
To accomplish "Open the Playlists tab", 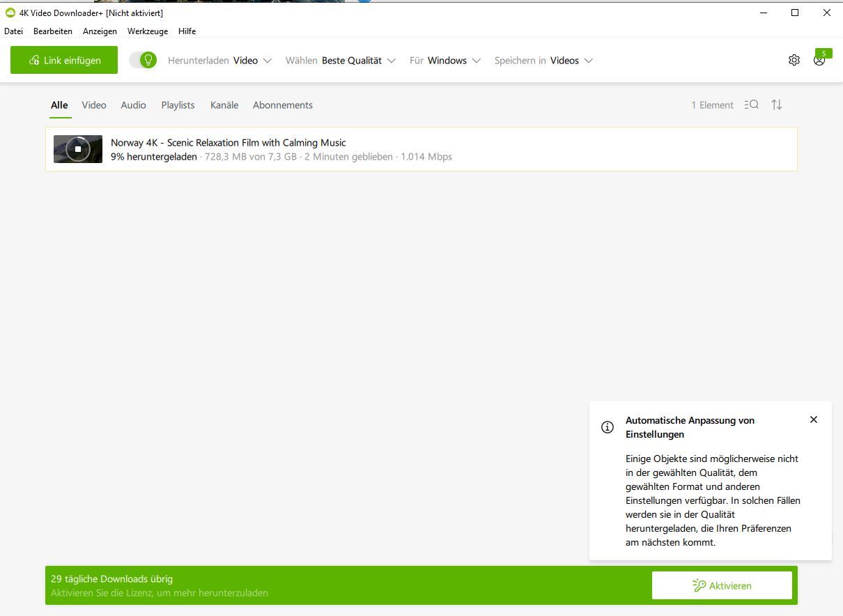I will click(178, 105).
